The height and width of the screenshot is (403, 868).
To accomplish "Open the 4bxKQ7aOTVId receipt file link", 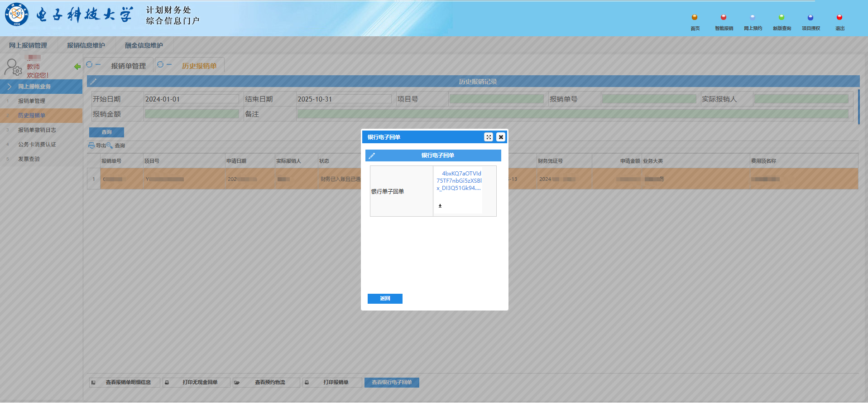I will [459, 180].
